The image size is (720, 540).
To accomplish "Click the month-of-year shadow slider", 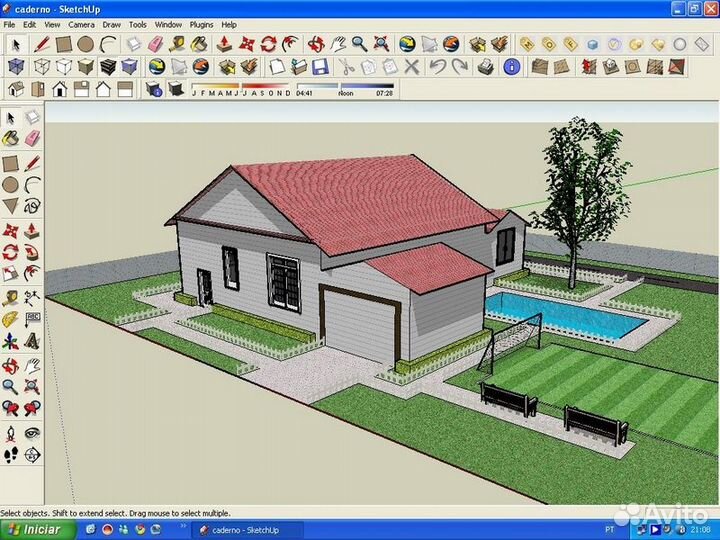I will pos(241,87).
